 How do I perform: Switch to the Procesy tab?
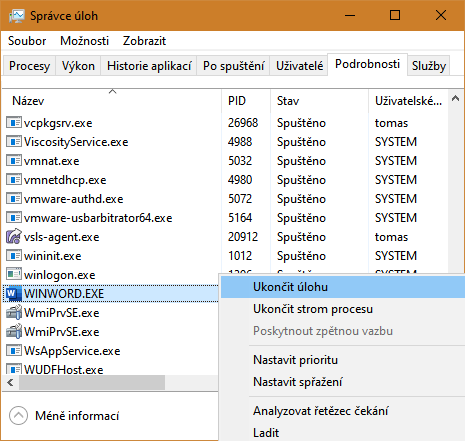[29, 66]
